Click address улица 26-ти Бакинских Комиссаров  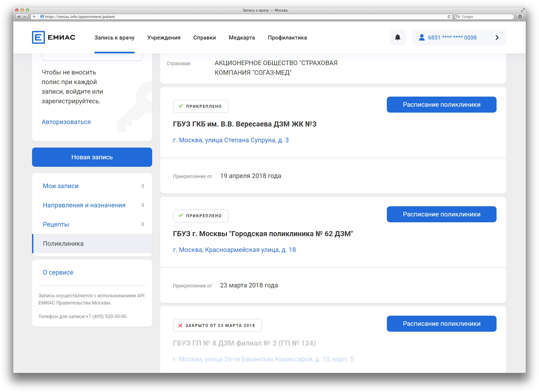pos(263,359)
